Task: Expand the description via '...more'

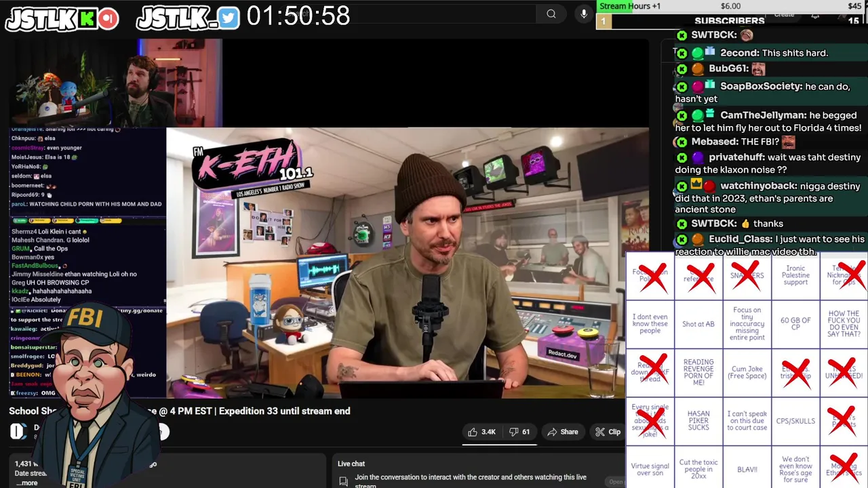Action: tap(27, 483)
